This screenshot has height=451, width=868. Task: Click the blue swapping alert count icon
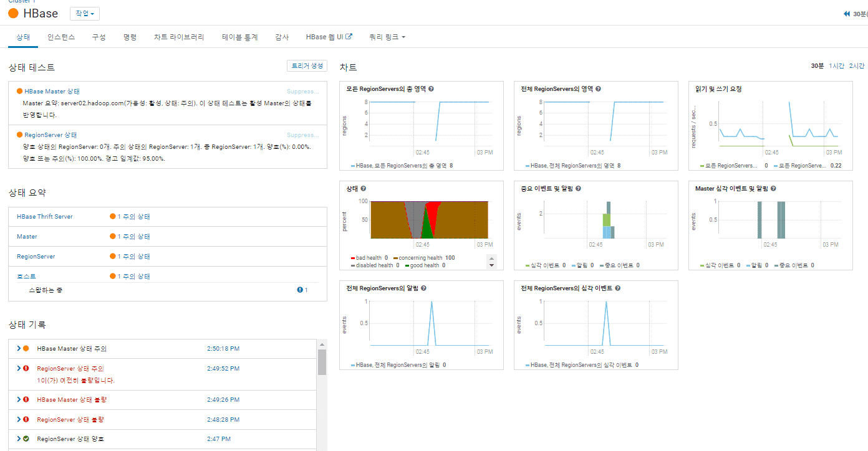(x=300, y=290)
